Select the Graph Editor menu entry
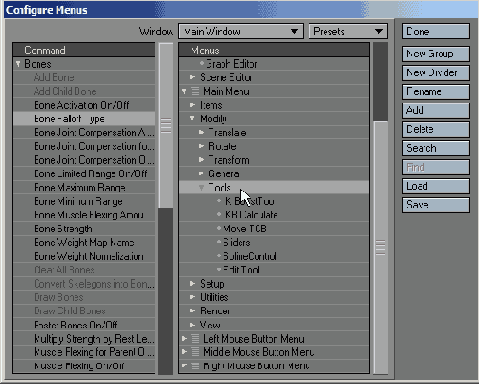 (x=232, y=64)
